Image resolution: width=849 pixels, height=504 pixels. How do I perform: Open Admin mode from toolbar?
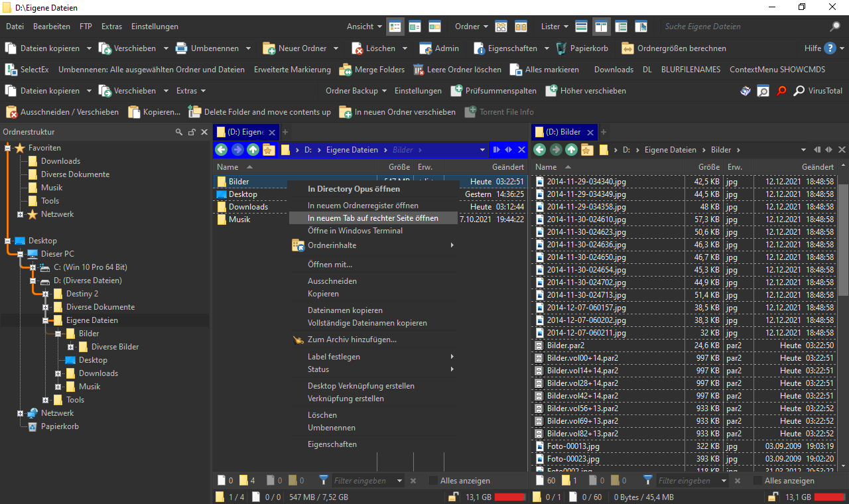(x=439, y=48)
